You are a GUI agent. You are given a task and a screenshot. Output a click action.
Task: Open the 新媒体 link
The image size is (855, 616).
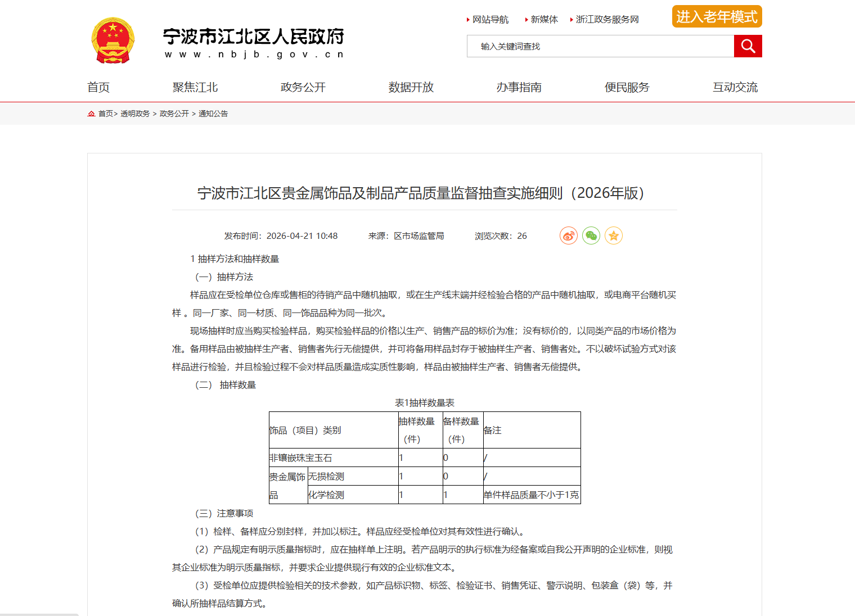(x=544, y=20)
